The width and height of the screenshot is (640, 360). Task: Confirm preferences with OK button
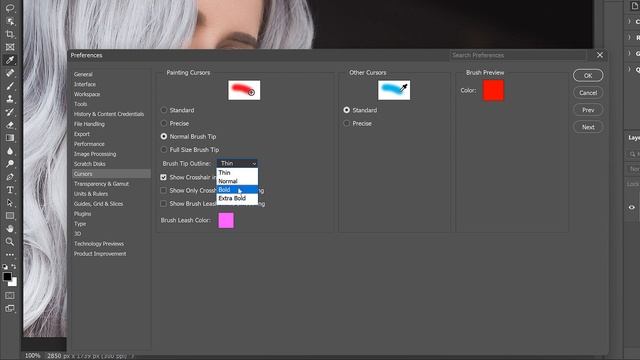(x=588, y=76)
